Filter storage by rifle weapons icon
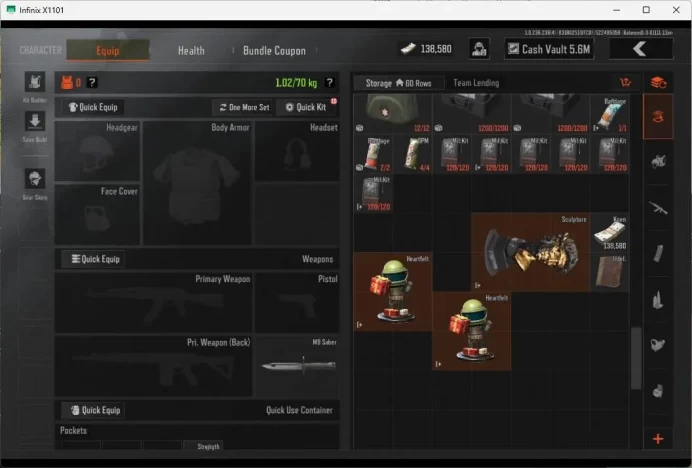 coord(658,208)
